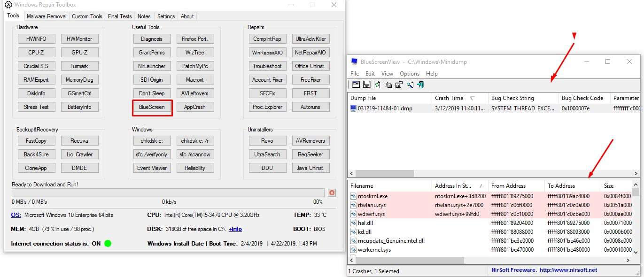Select the ntoskrnl.exe driver row

coord(490,196)
